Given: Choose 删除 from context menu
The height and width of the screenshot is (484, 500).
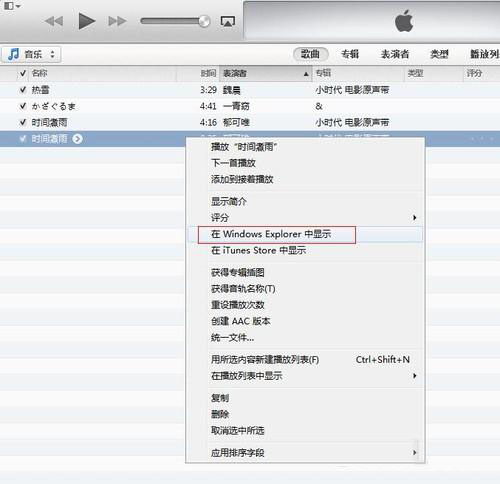Looking at the screenshot, I should [305, 414].
